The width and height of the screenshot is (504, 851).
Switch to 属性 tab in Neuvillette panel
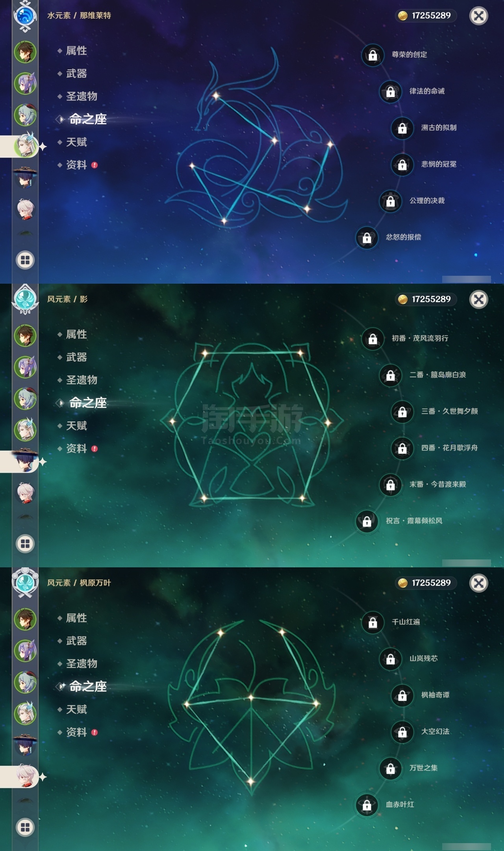click(x=76, y=50)
